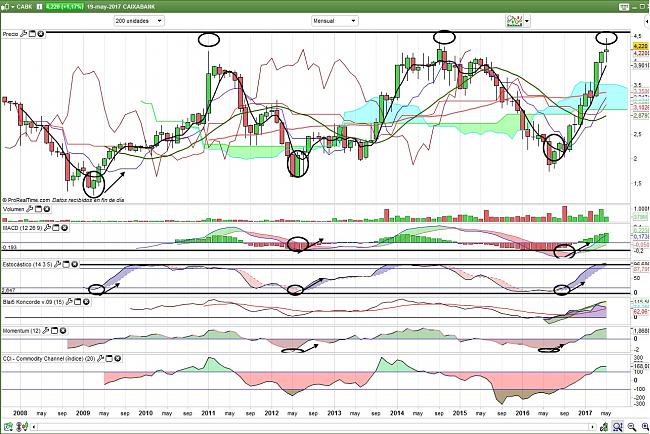Click the bottom-left trading arrows icon

pyautogui.click(x=23, y=426)
